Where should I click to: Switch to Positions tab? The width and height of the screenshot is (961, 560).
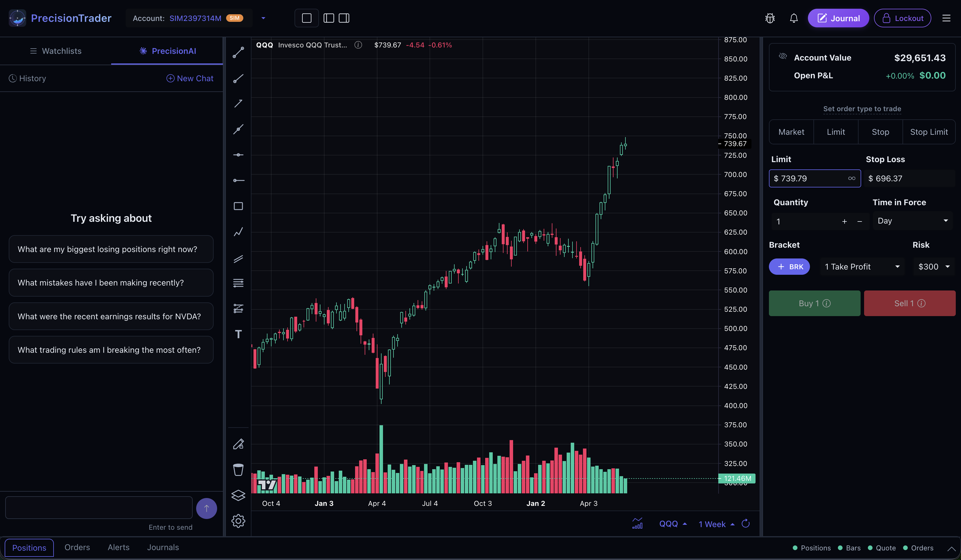pyautogui.click(x=29, y=548)
